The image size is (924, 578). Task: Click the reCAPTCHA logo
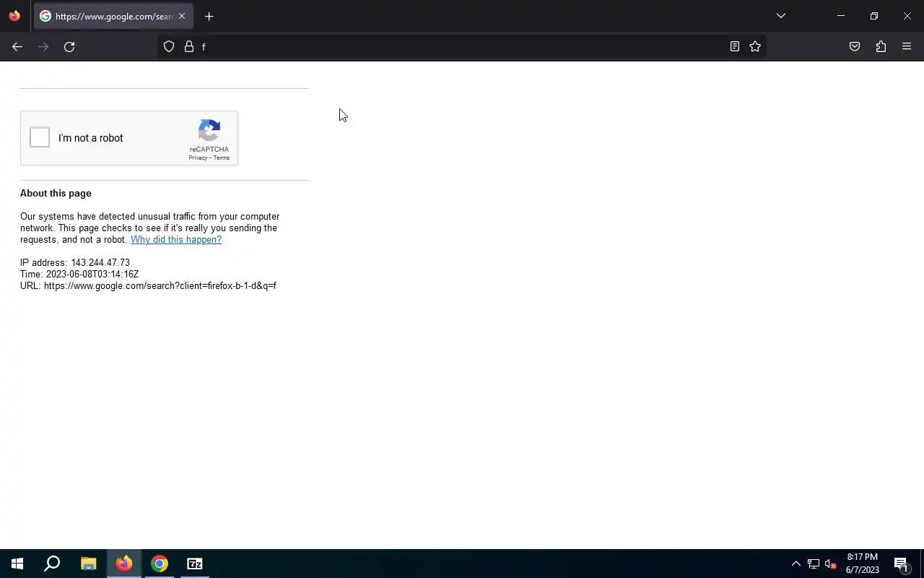click(x=209, y=131)
